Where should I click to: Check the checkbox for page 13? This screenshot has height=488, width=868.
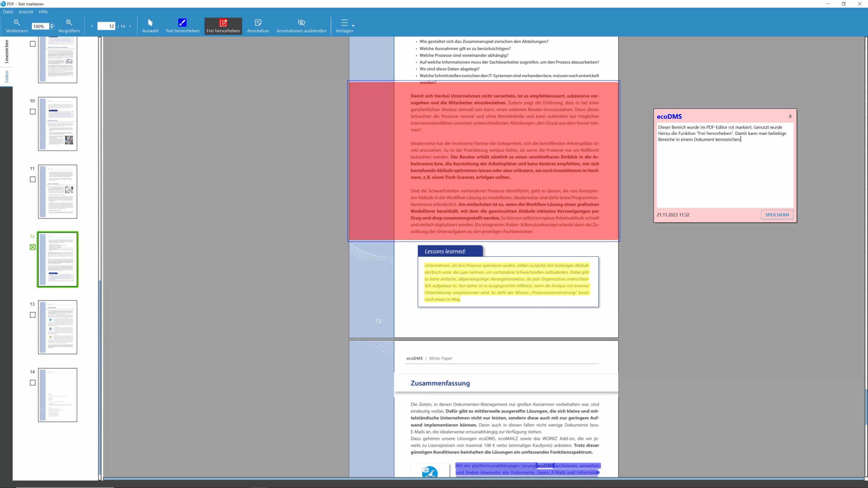[33, 315]
